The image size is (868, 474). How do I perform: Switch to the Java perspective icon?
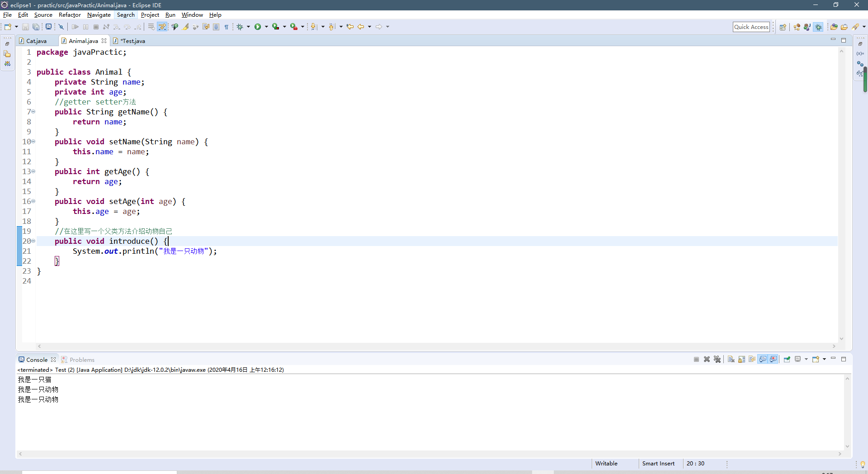pyautogui.click(x=797, y=27)
